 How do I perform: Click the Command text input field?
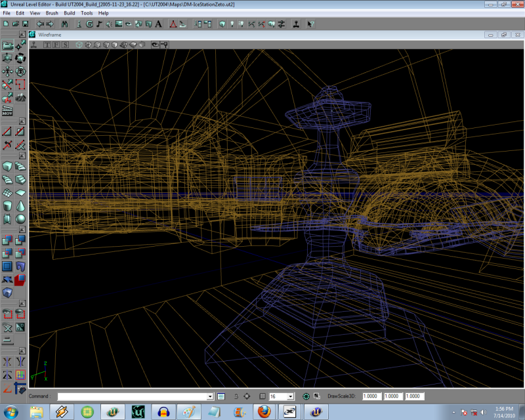click(135, 396)
